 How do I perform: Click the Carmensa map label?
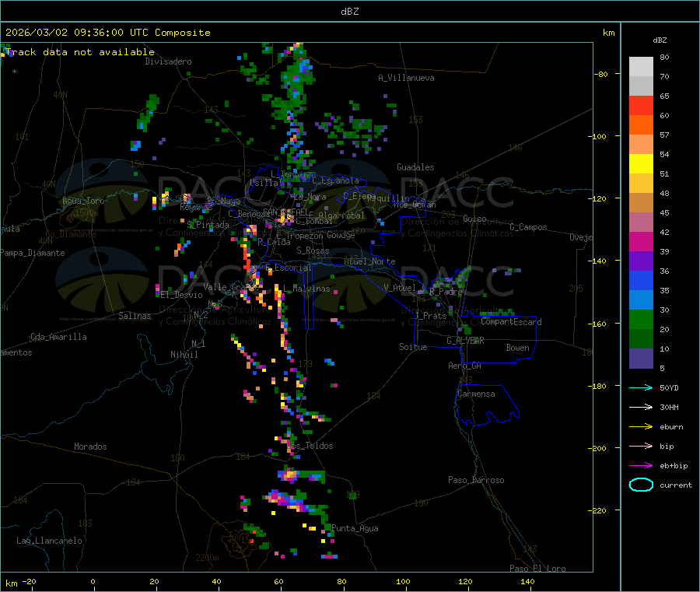pos(476,394)
